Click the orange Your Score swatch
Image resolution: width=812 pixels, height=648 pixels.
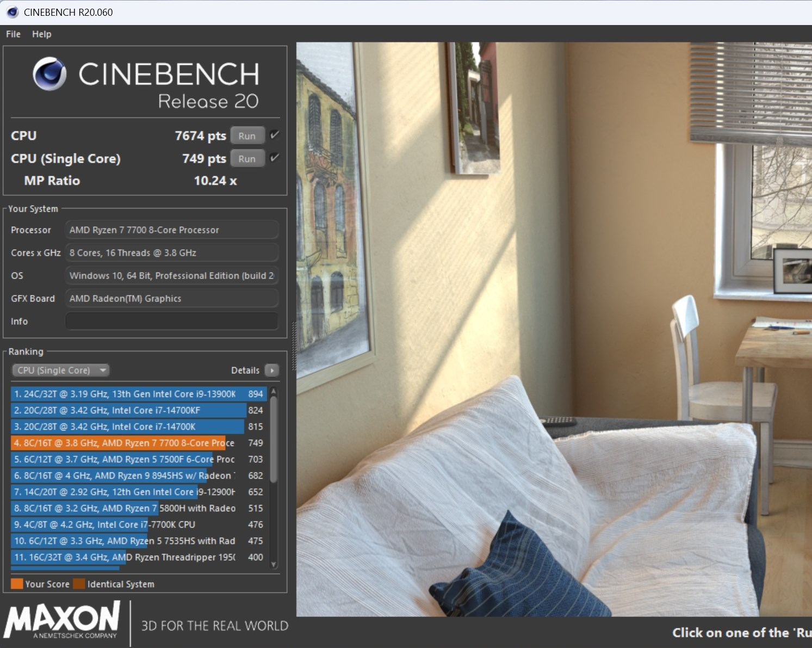click(x=17, y=584)
